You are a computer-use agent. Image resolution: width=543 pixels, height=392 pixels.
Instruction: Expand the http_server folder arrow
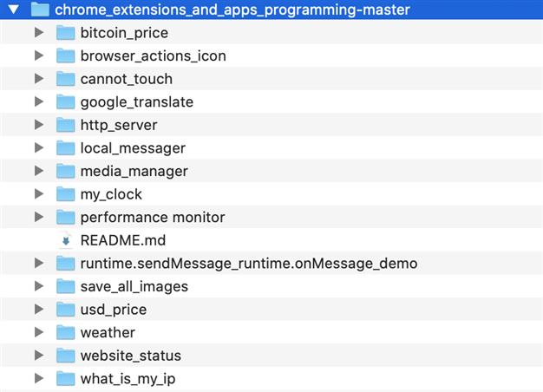coord(39,125)
